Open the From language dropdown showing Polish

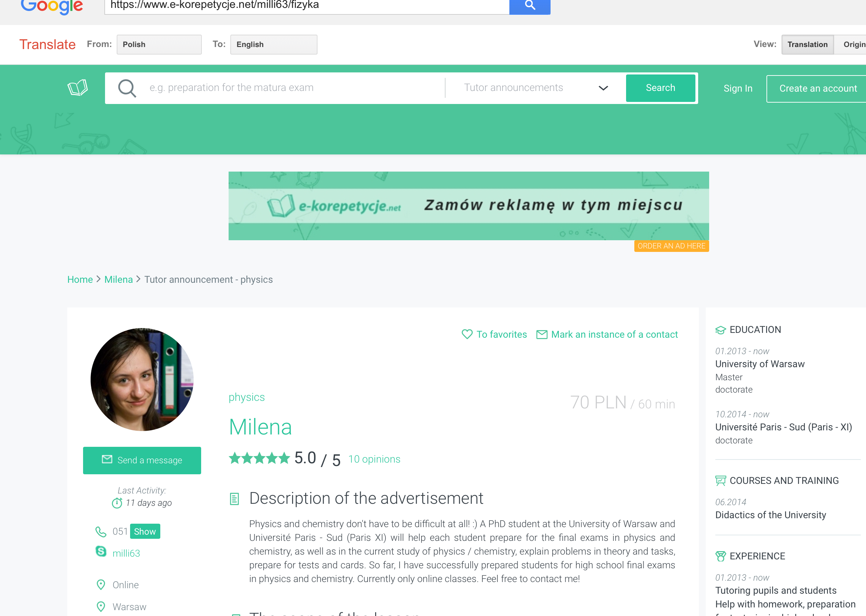(159, 45)
